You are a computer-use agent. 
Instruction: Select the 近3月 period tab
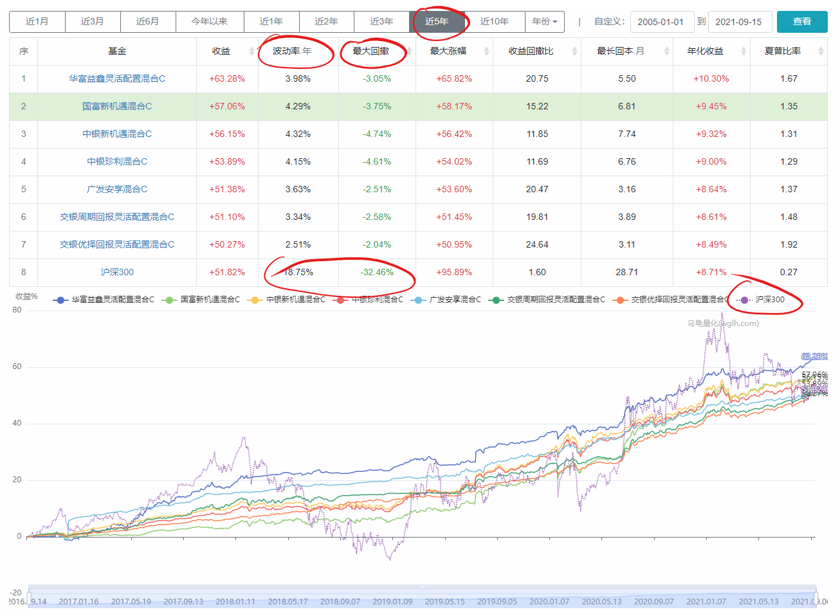(93, 21)
